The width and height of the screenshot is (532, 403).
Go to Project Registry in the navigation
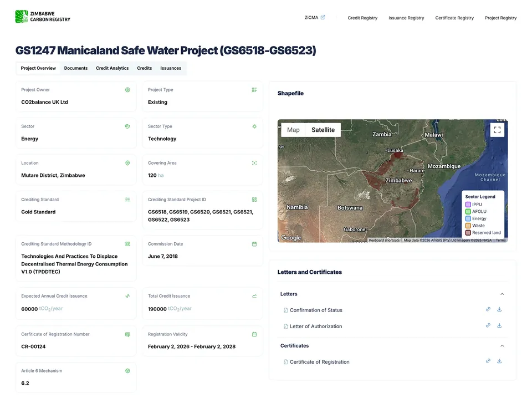[x=501, y=18]
